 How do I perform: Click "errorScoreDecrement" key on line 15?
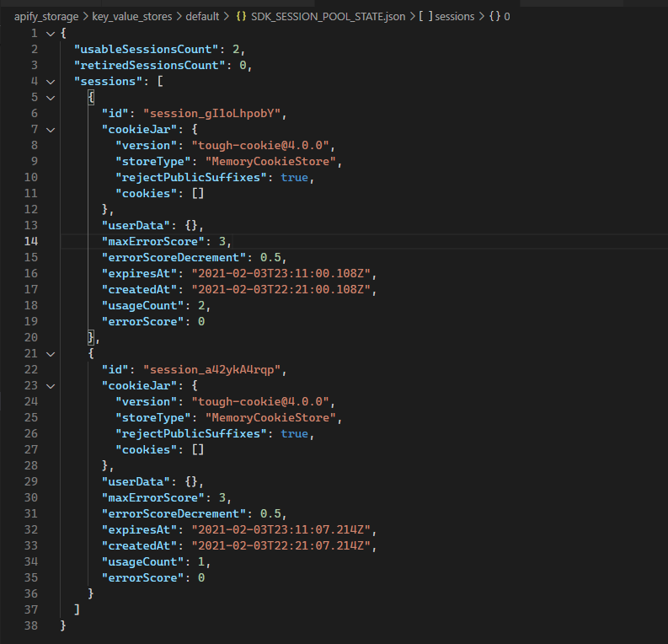click(174, 258)
